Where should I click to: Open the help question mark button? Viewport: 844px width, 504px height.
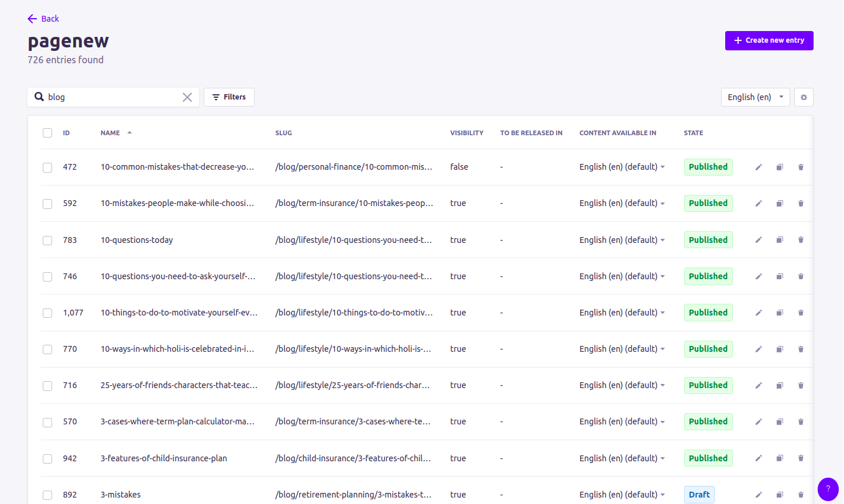[828, 489]
